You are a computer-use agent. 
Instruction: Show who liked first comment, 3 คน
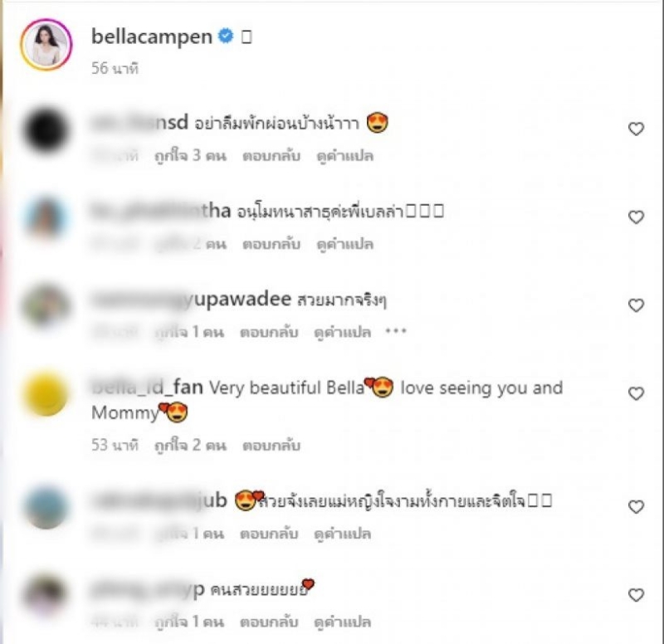coord(191,156)
